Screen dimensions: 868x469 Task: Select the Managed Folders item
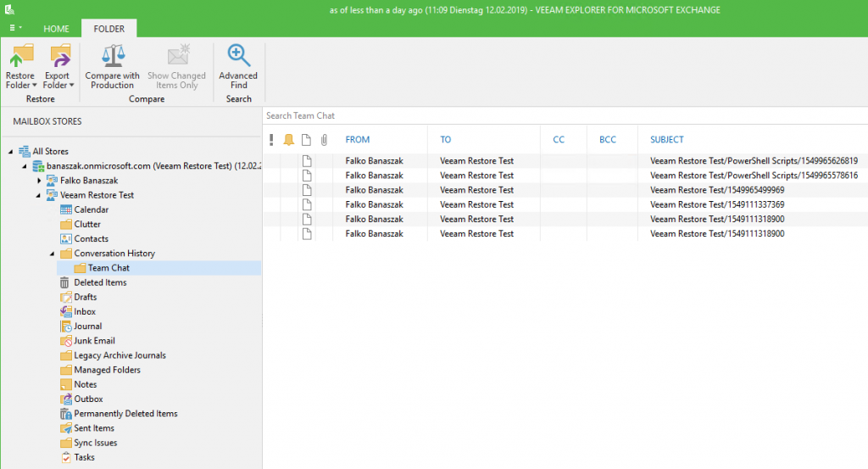[x=100, y=370]
